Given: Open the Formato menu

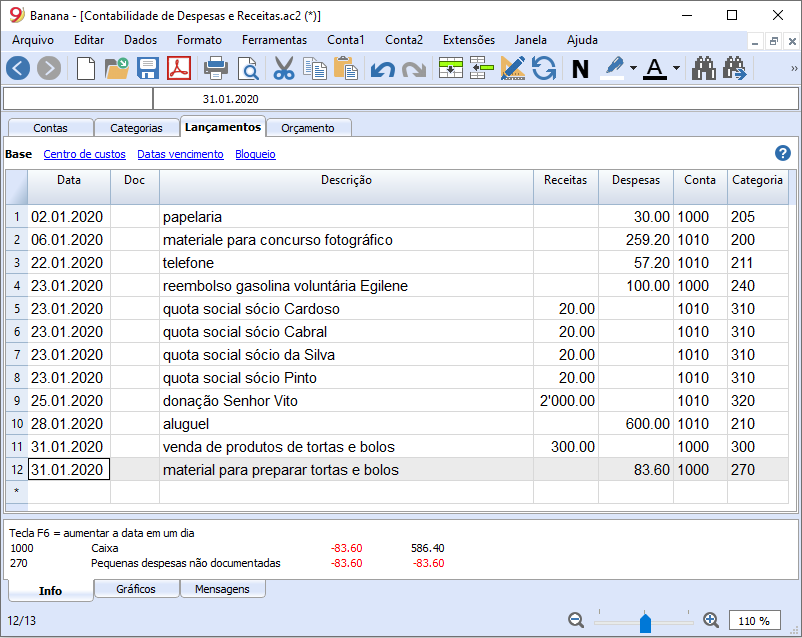Looking at the screenshot, I should pos(199,40).
